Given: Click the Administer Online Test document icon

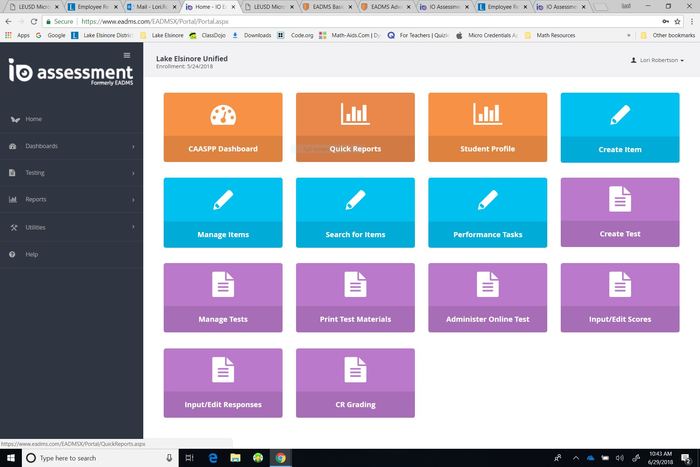Looking at the screenshot, I should pos(487,285).
